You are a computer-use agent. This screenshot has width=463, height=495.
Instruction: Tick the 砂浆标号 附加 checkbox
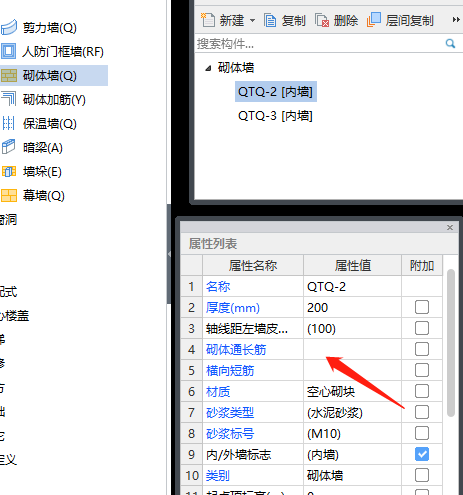click(422, 433)
